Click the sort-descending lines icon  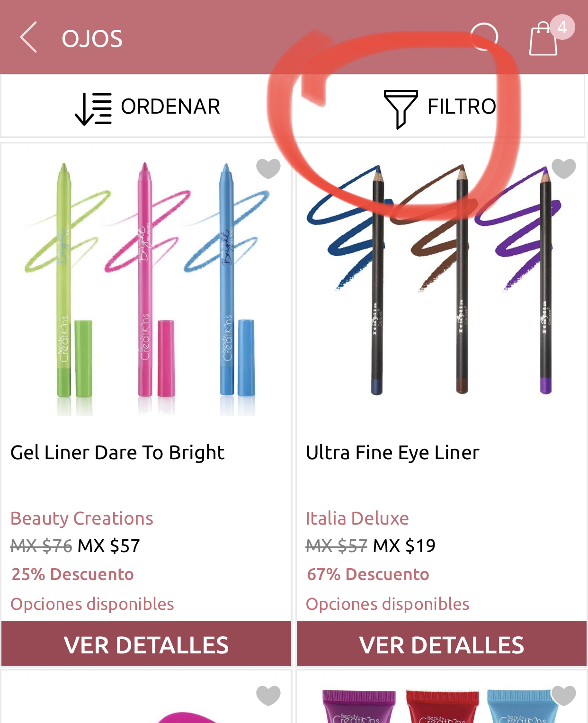pyautogui.click(x=93, y=109)
